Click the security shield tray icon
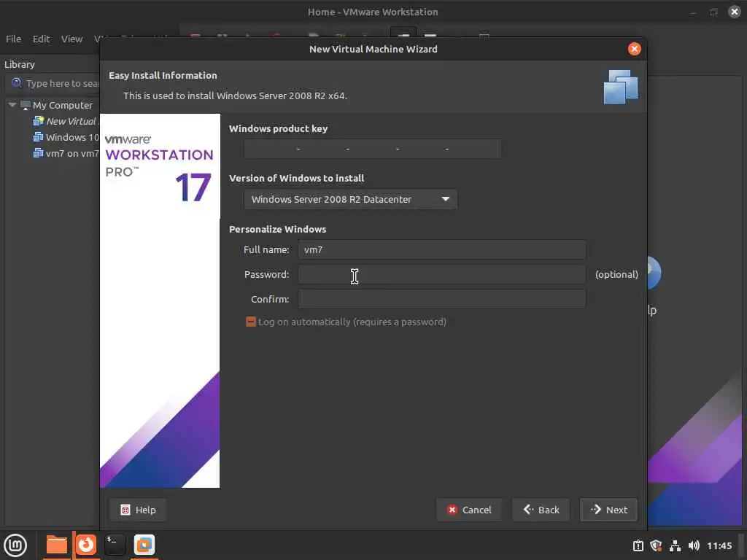The image size is (747, 560). (x=656, y=545)
